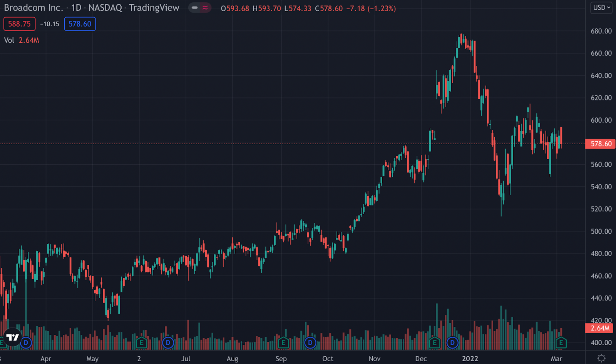Click the 460.00 price scale label
The image size is (616, 364).
pos(601,276)
